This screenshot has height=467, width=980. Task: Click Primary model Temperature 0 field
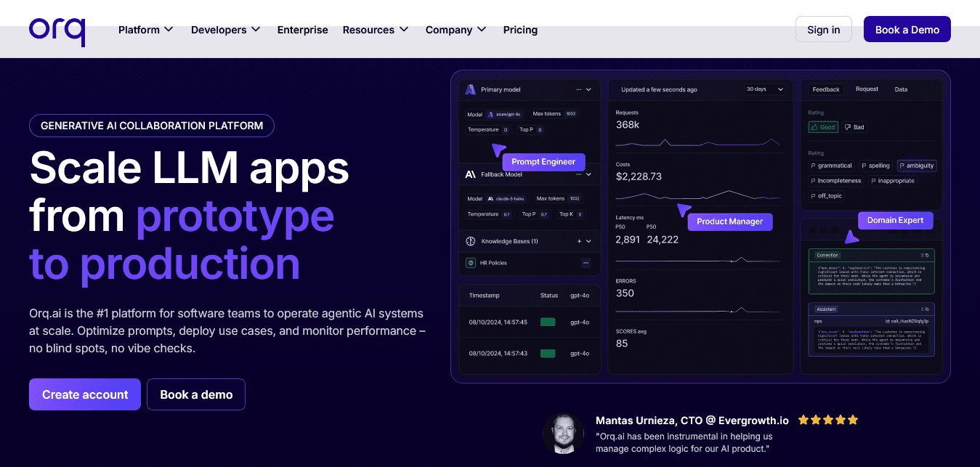click(x=488, y=129)
